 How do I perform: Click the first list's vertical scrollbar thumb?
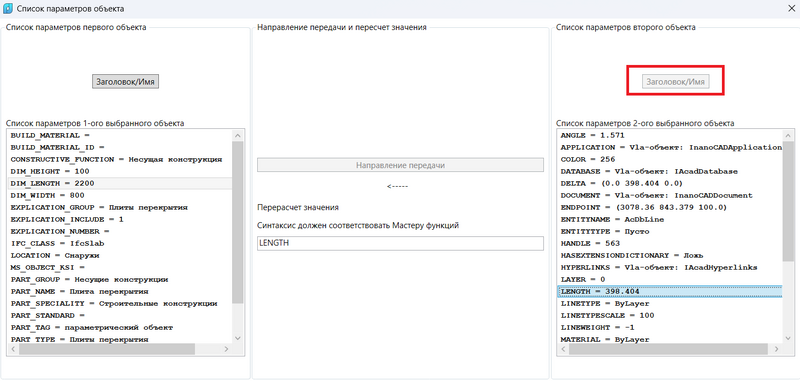(x=237, y=223)
